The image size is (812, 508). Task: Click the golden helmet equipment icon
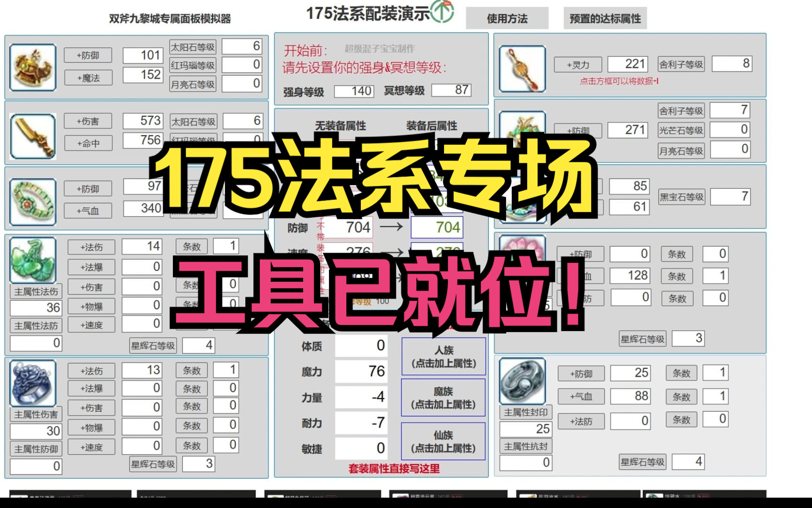(x=32, y=67)
